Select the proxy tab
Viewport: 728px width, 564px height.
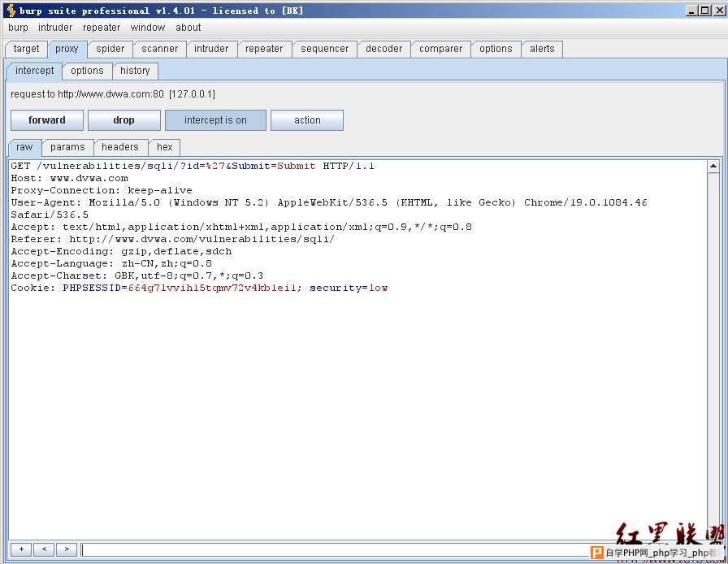pos(67,49)
